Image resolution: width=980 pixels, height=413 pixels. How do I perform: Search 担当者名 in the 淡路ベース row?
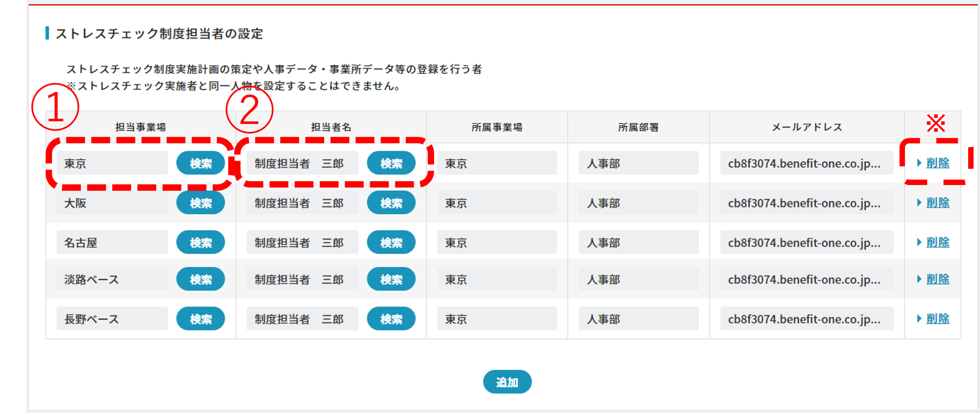pos(391,279)
